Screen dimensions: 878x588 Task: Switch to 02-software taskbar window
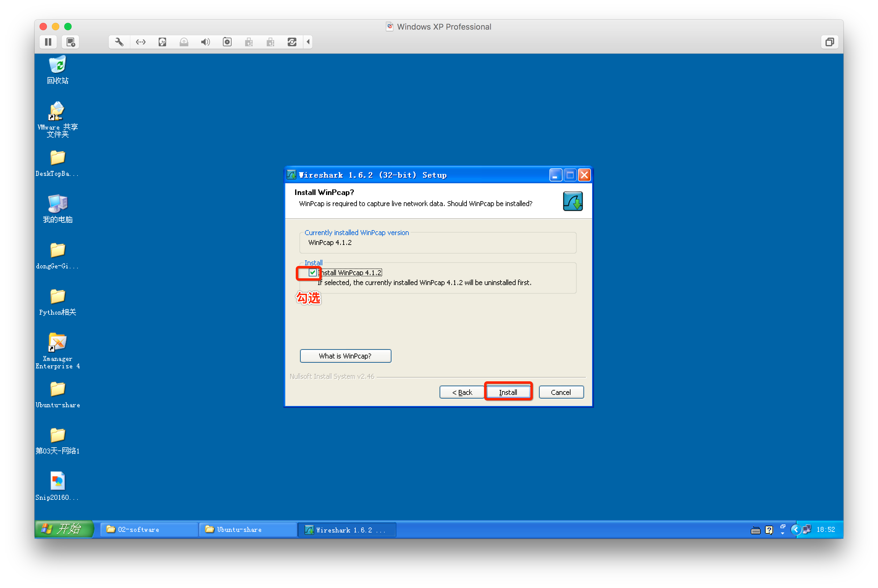pyautogui.click(x=149, y=529)
